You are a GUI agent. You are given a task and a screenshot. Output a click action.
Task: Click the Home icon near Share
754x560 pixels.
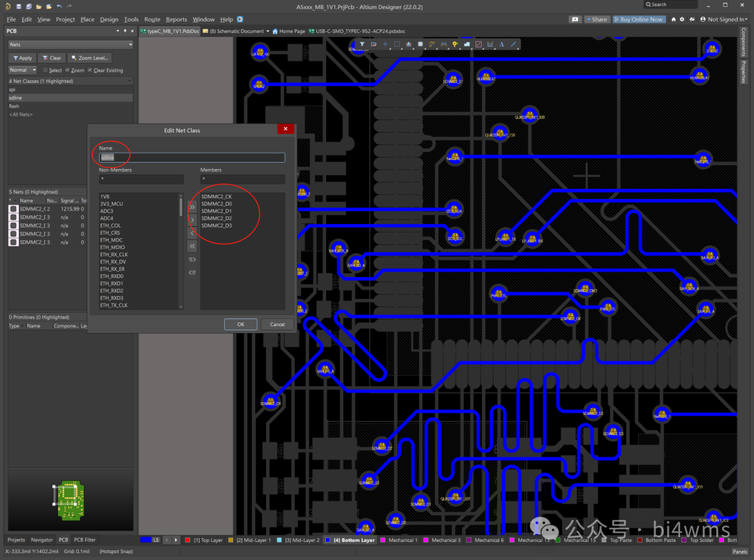673,20
